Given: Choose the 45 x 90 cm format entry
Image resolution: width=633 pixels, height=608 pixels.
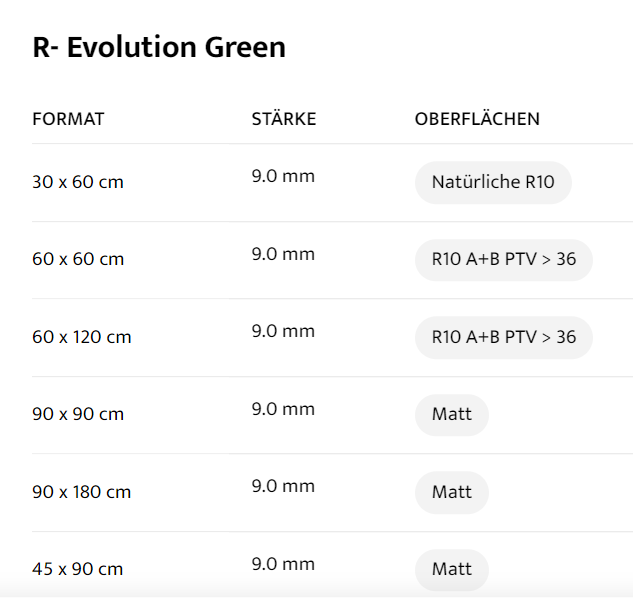Looking at the screenshot, I should click(x=78, y=569).
